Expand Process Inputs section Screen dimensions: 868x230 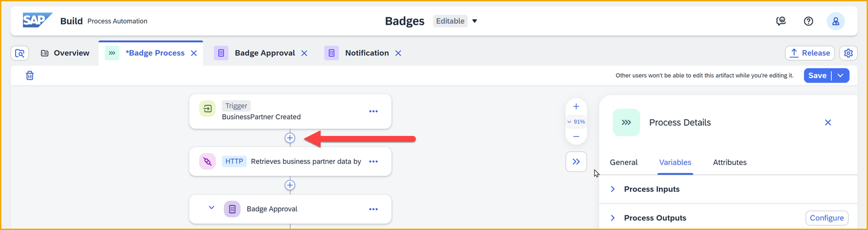click(612, 189)
